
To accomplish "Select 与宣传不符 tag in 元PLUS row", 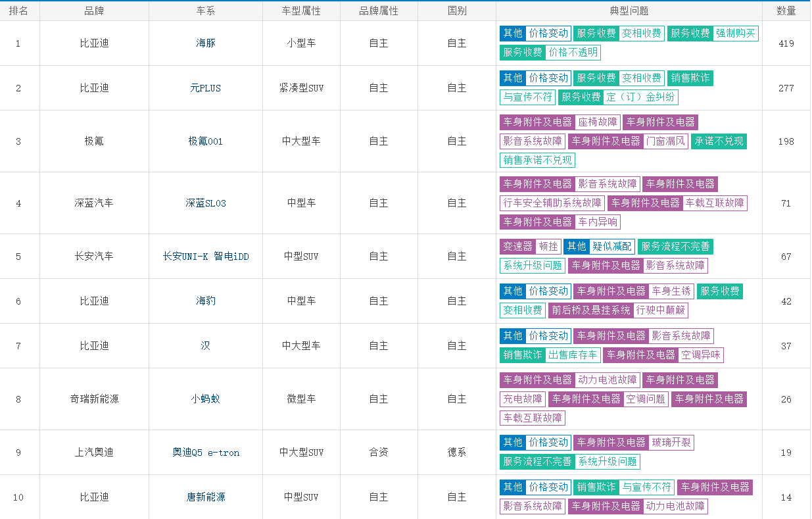I will click(x=528, y=97).
